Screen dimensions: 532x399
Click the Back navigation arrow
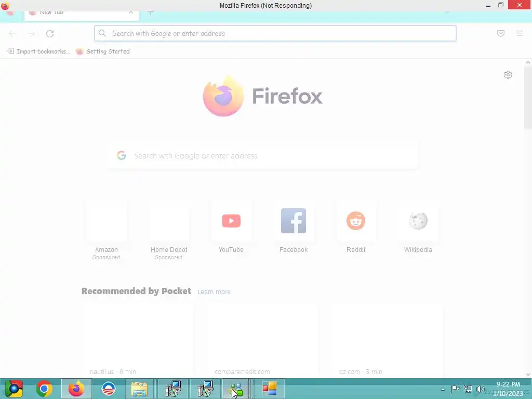point(12,34)
